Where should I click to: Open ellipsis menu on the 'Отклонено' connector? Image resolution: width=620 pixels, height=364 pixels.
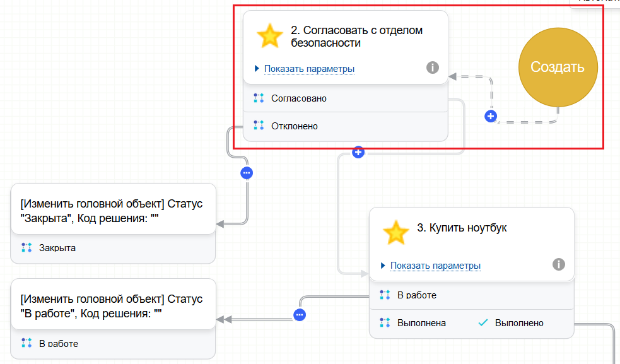247,172
